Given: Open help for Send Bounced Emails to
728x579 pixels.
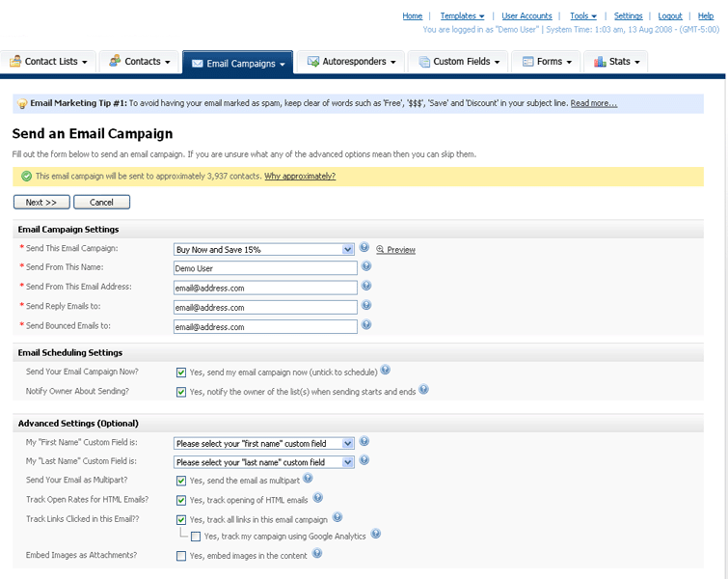Looking at the screenshot, I should pyautogui.click(x=366, y=324).
